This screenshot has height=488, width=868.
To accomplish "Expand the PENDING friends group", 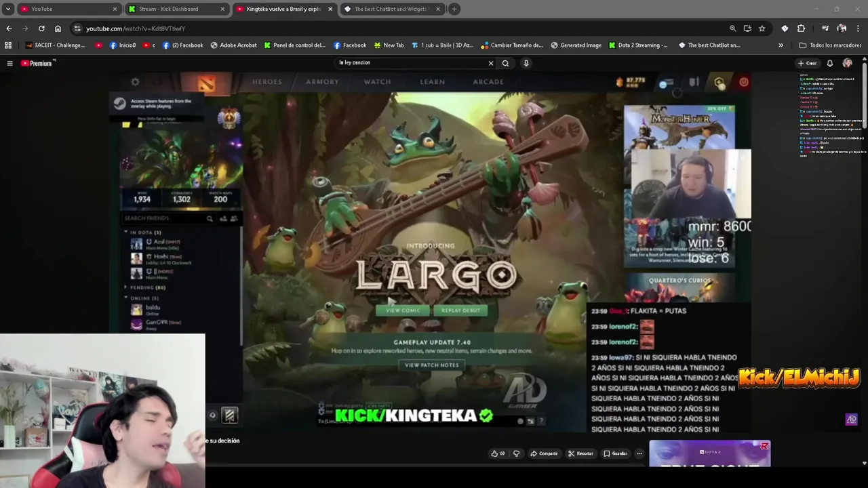I will 144,287.
